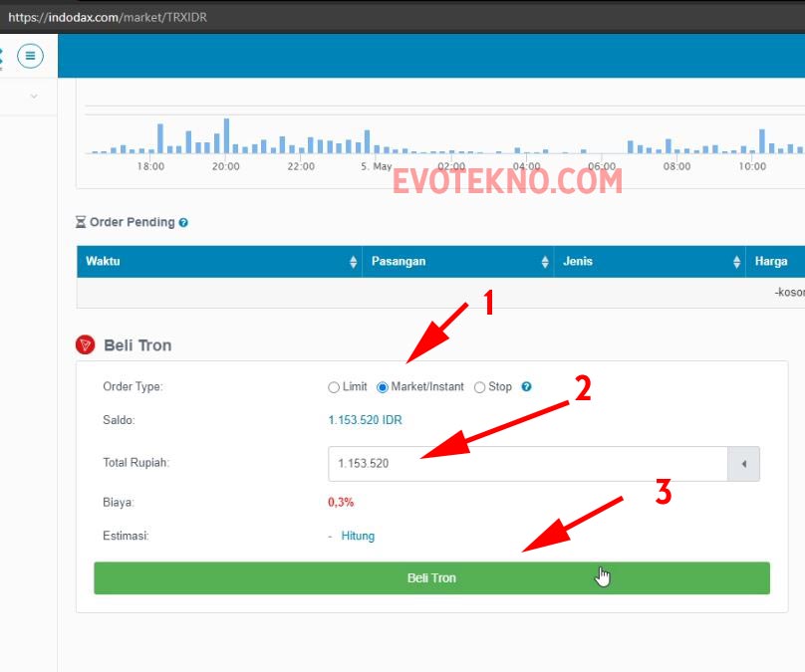
Task: Click the Harga column header
Action: [x=771, y=262]
